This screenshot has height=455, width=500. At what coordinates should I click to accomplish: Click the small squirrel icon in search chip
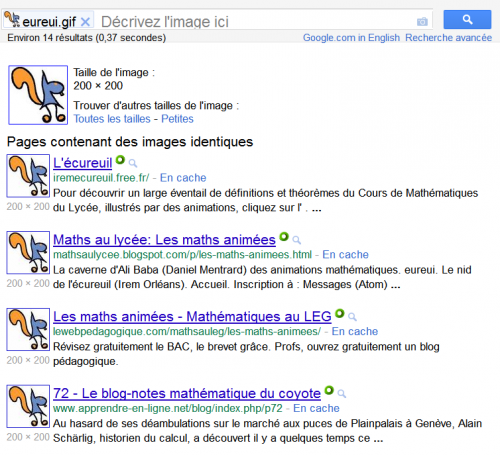coord(12,20)
